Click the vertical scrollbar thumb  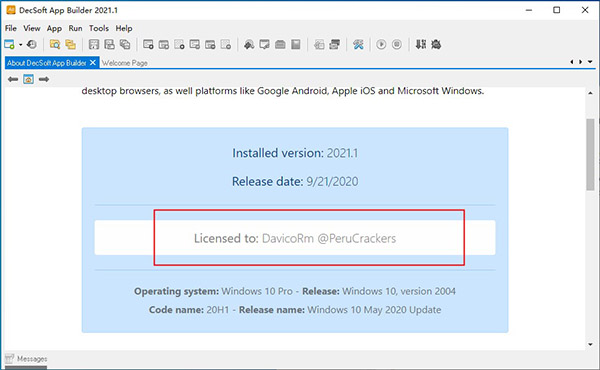590,154
